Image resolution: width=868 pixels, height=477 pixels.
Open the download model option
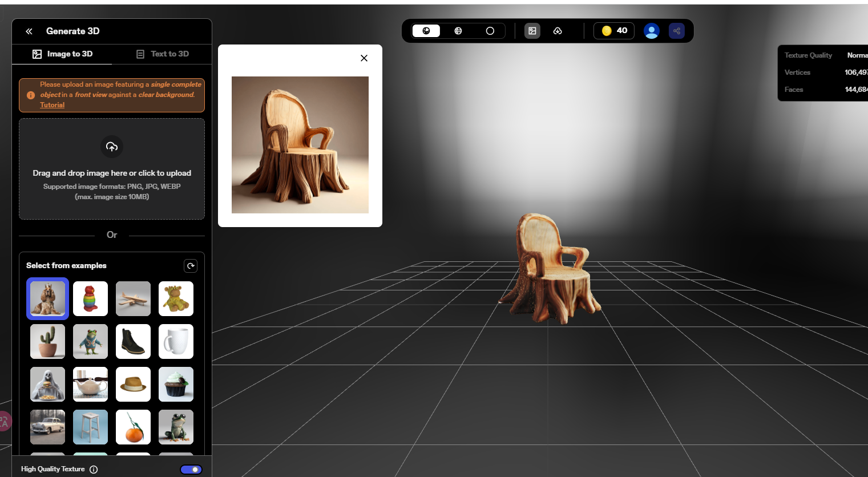[557, 31]
